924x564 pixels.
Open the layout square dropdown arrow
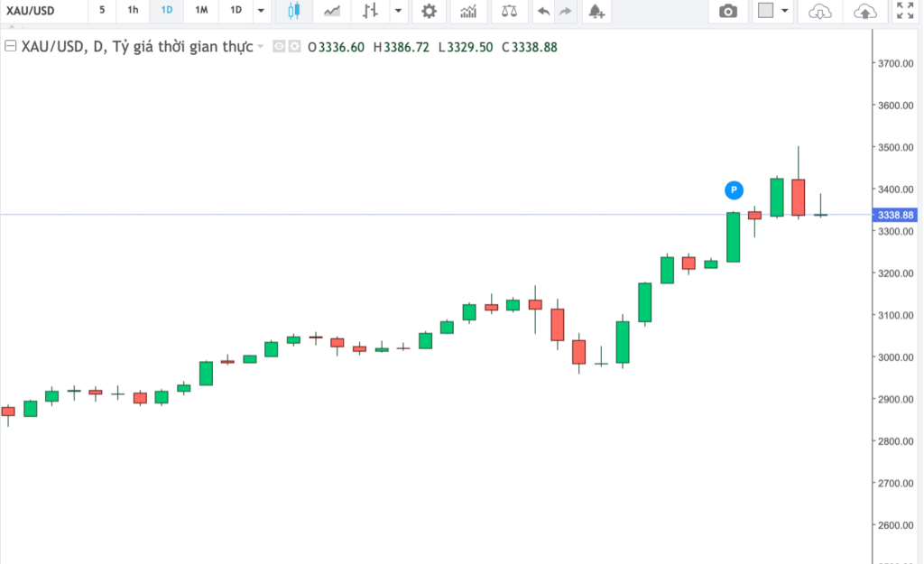[x=785, y=12]
